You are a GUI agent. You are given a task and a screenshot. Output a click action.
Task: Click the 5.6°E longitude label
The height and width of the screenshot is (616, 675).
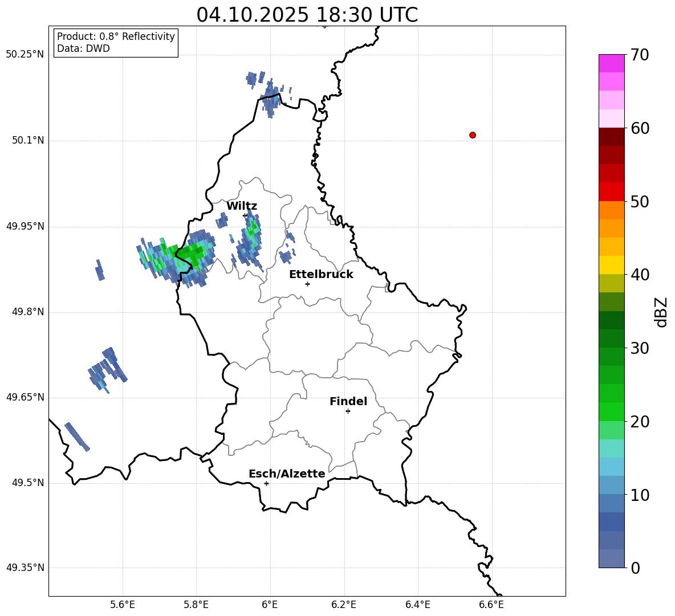(x=123, y=605)
